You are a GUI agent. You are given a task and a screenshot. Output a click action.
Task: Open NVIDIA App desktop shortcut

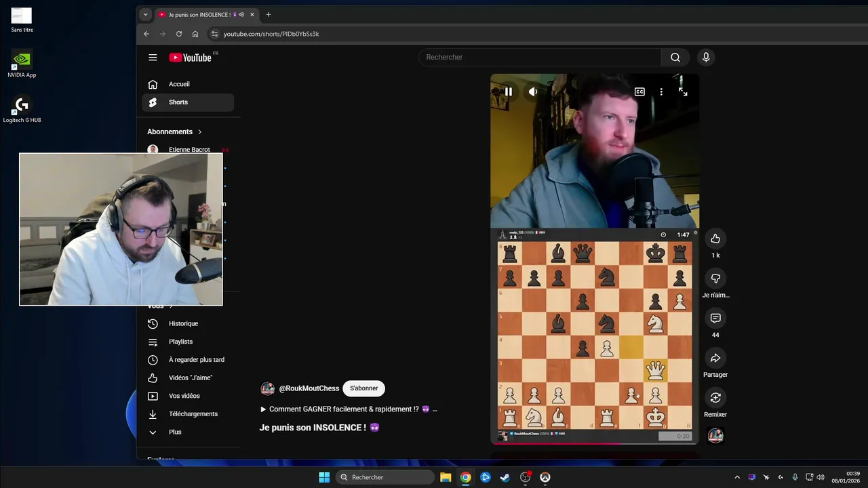pos(22,62)
